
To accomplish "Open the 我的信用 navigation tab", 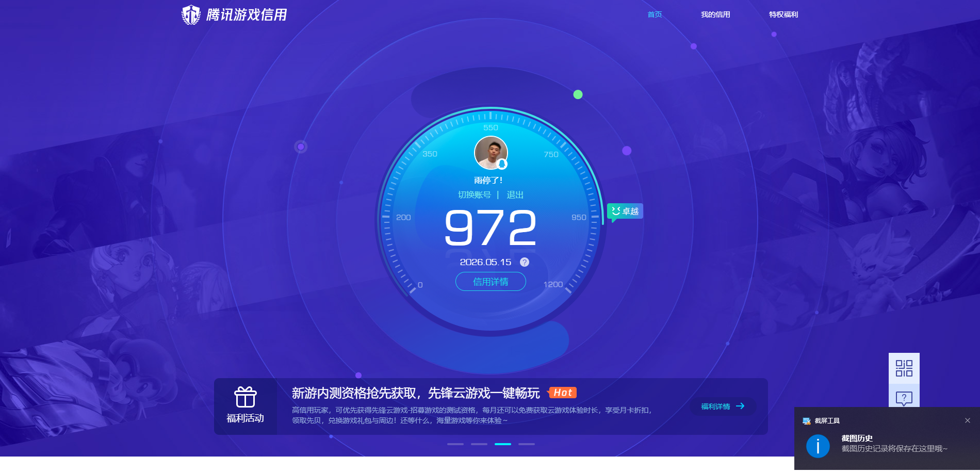I will point(715,14).
